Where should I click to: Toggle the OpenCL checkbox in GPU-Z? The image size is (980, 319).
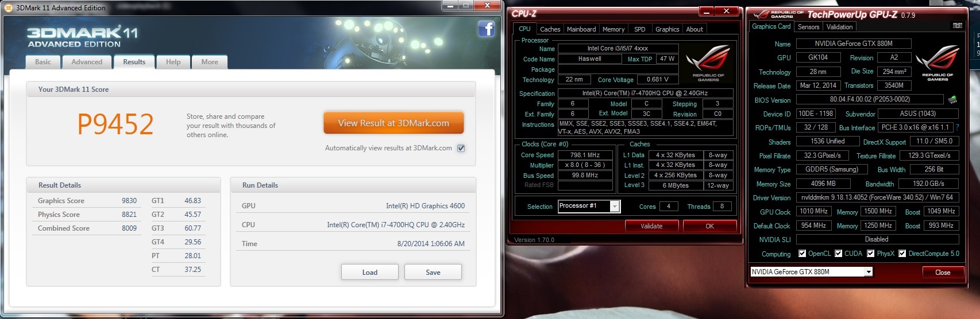802,253
